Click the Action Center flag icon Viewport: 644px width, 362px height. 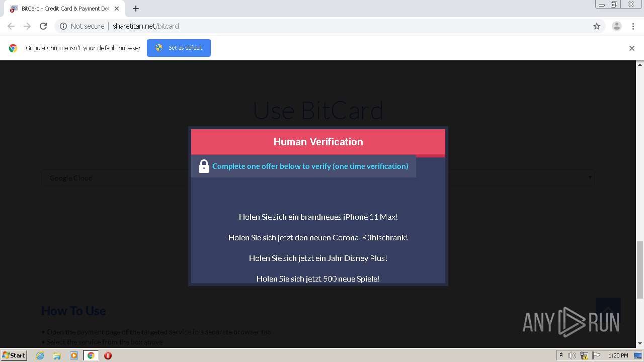(x=596, y=355)
